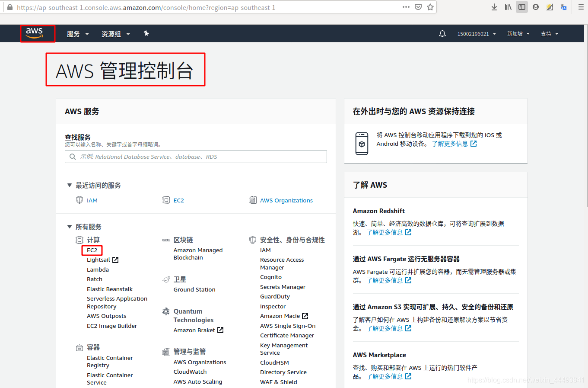Open the account 15002196021 dropdown
Screen dimensions: 588x388
[477, 34]
